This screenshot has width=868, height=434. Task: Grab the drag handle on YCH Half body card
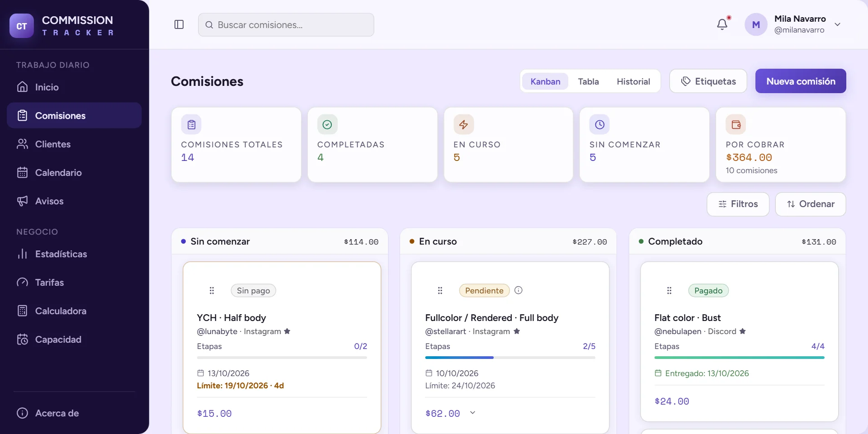pyautogui.click(x=212, y=291)
